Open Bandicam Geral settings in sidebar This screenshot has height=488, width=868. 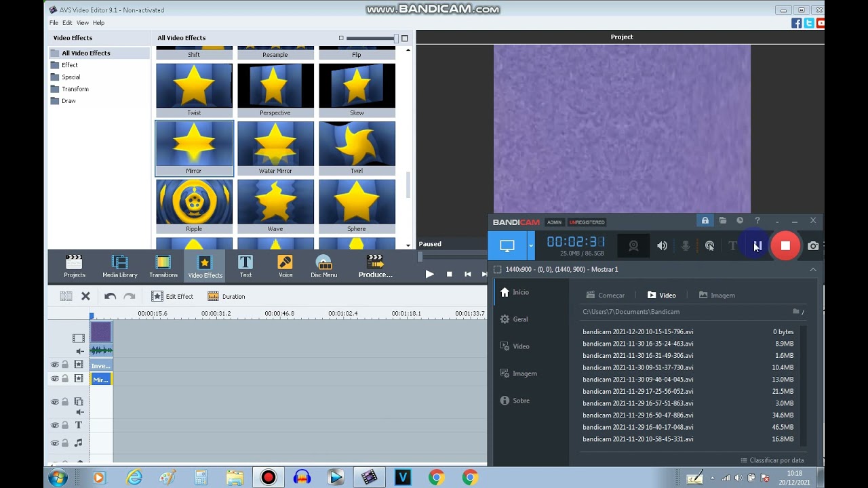click(513, 319)
